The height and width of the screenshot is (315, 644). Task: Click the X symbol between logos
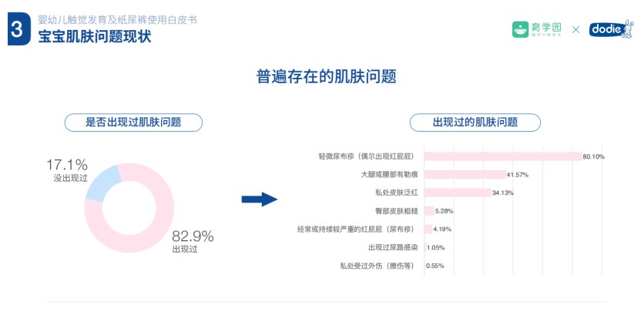[575, 30]
